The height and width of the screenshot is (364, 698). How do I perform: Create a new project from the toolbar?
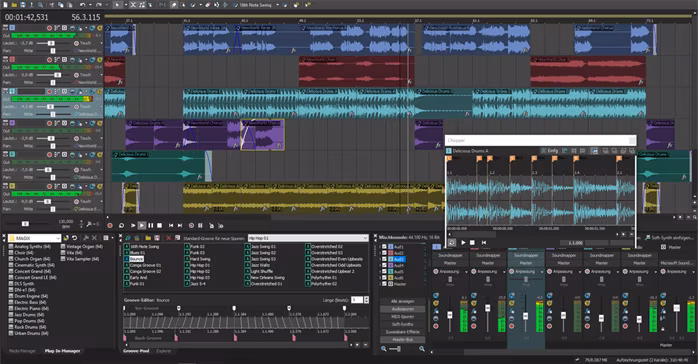point(5,4)
